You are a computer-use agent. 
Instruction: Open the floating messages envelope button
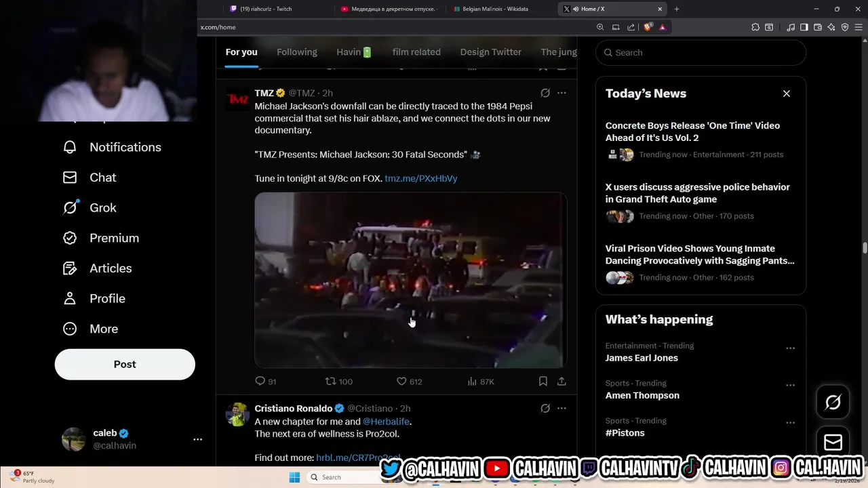click(x=833, y=443)
